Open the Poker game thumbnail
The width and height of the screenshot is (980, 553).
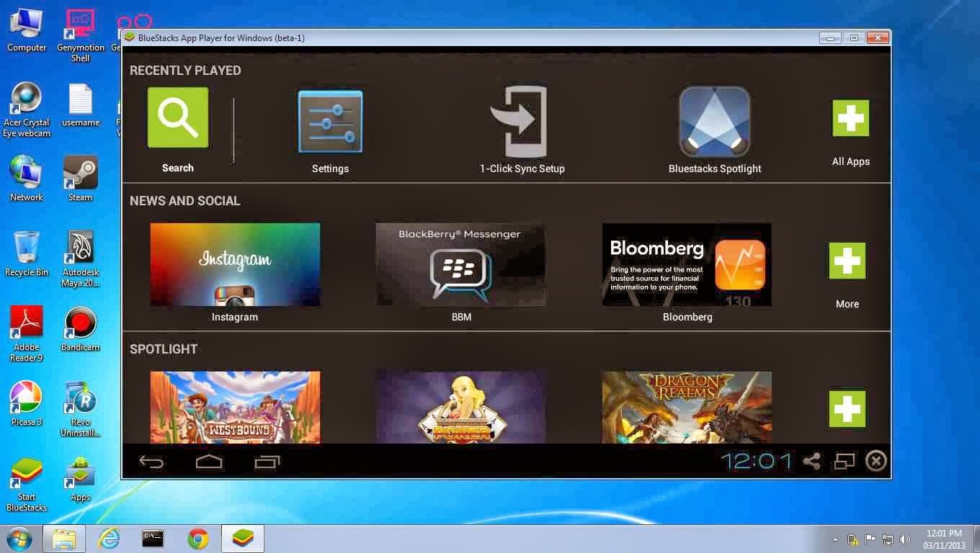click(x=460, y=407)
